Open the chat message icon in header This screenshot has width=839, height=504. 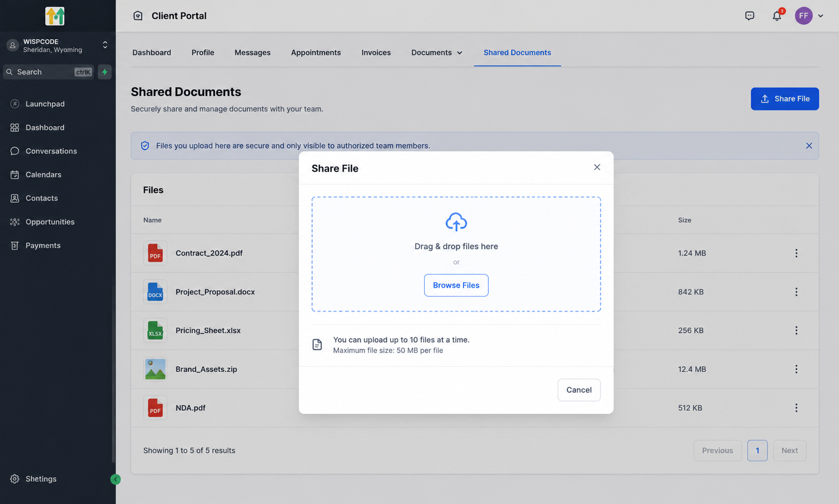tap(749, 16)
